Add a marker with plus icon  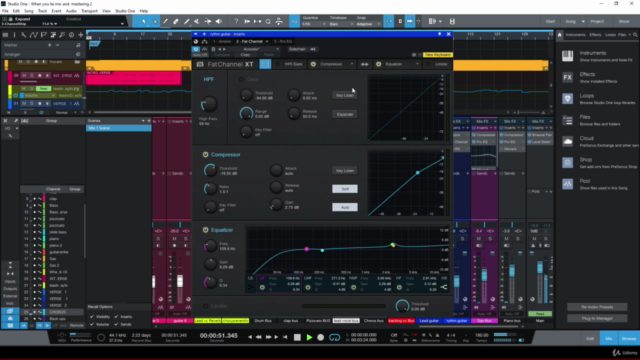pos(49,45)
